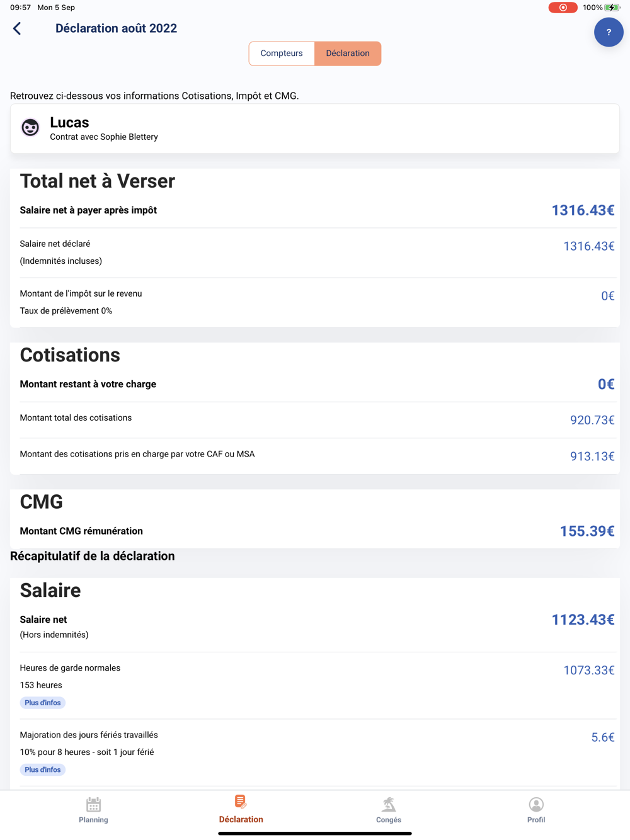
Task: Open the help question mark button
Action: 608,32
